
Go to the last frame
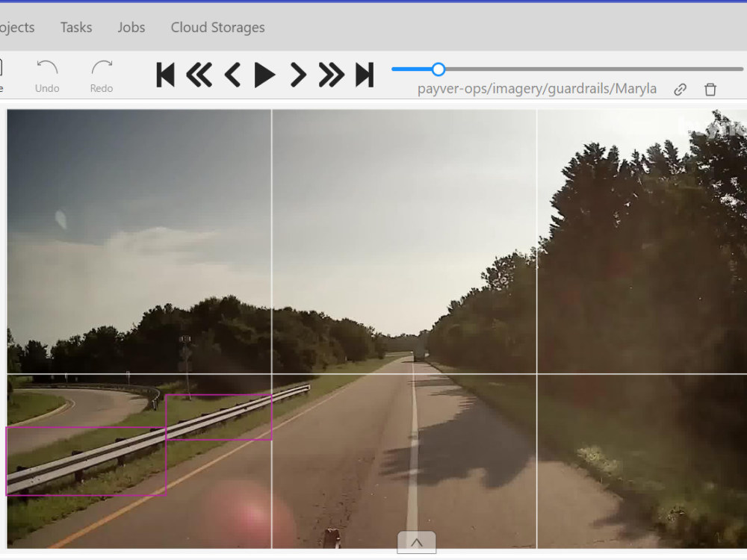point(365,75)
